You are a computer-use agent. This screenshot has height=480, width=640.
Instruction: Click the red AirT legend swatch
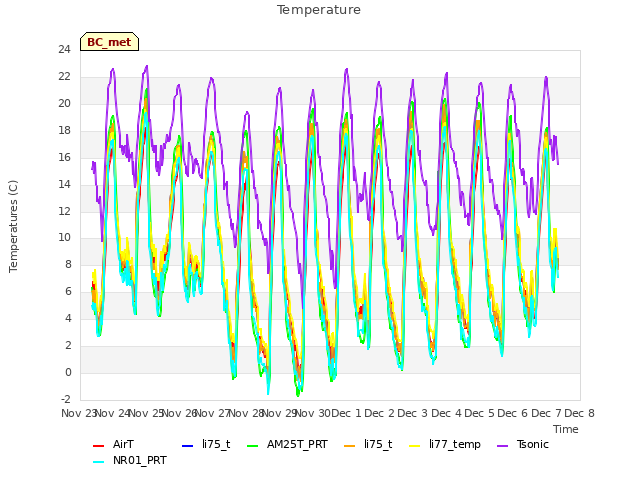(98, 445)
